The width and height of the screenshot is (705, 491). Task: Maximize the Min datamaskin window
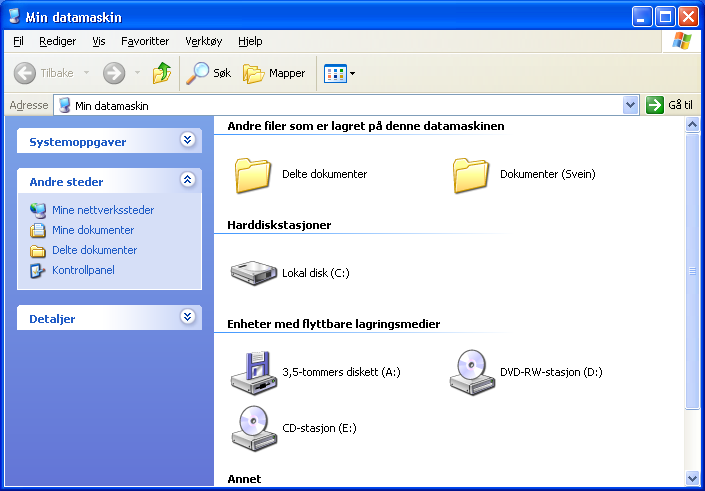tap(665, 17)
